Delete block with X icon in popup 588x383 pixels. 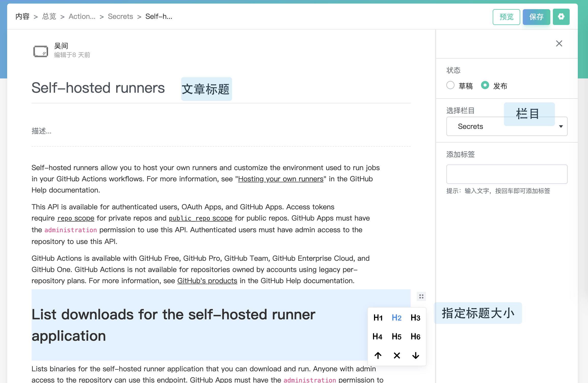pyautogui.click(x=397, y=355)
